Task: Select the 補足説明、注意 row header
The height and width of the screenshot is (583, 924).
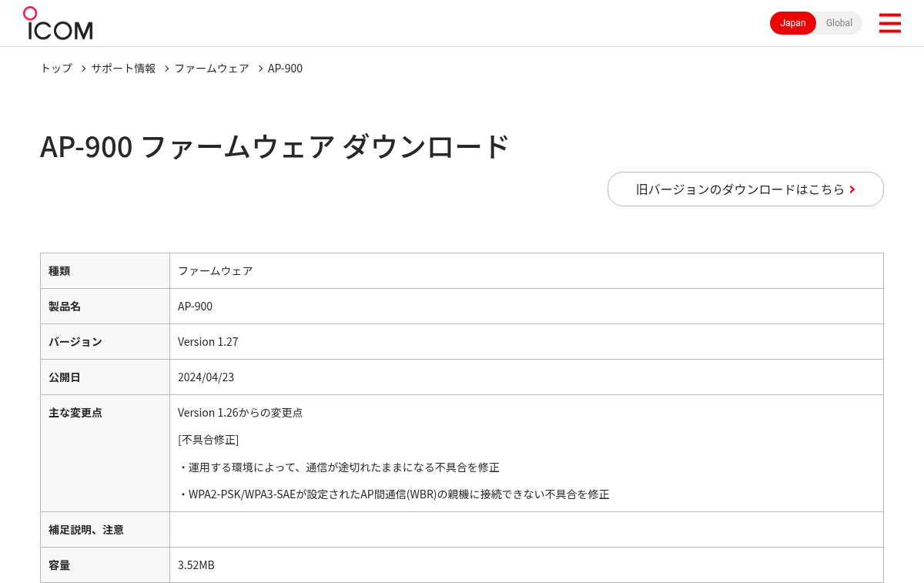Action: [105, 530]
